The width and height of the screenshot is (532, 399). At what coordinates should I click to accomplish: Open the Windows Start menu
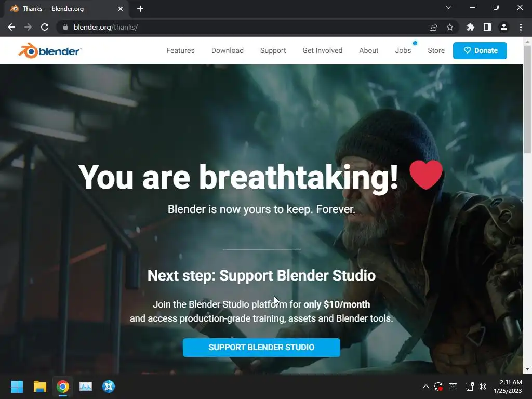click(17, 387)
